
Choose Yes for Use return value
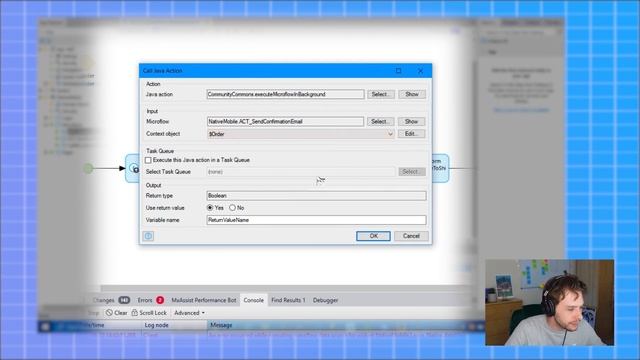click(210, 208)
